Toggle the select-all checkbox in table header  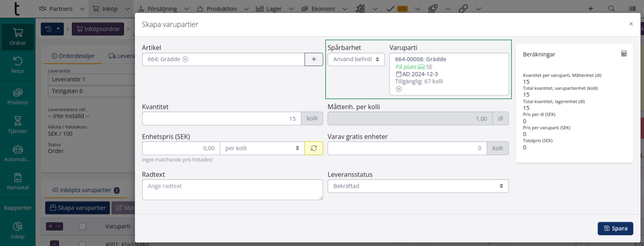(x=82, y=226)
